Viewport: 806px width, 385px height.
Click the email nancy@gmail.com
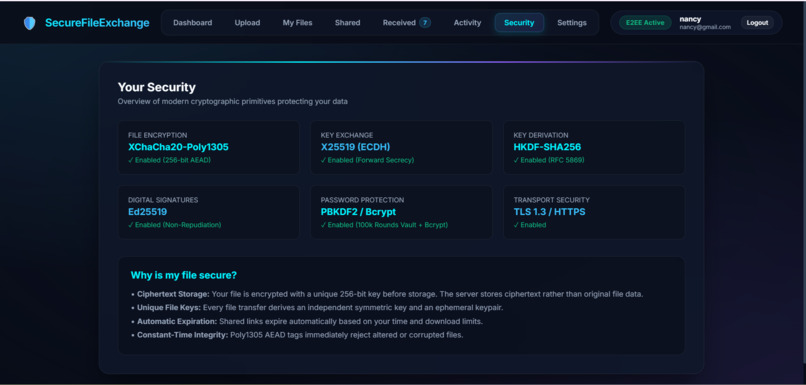click(705, 27)
